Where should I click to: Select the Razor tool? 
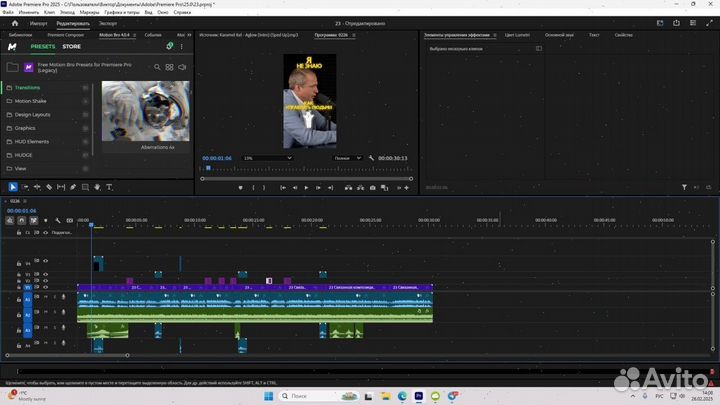click(49, 187)
